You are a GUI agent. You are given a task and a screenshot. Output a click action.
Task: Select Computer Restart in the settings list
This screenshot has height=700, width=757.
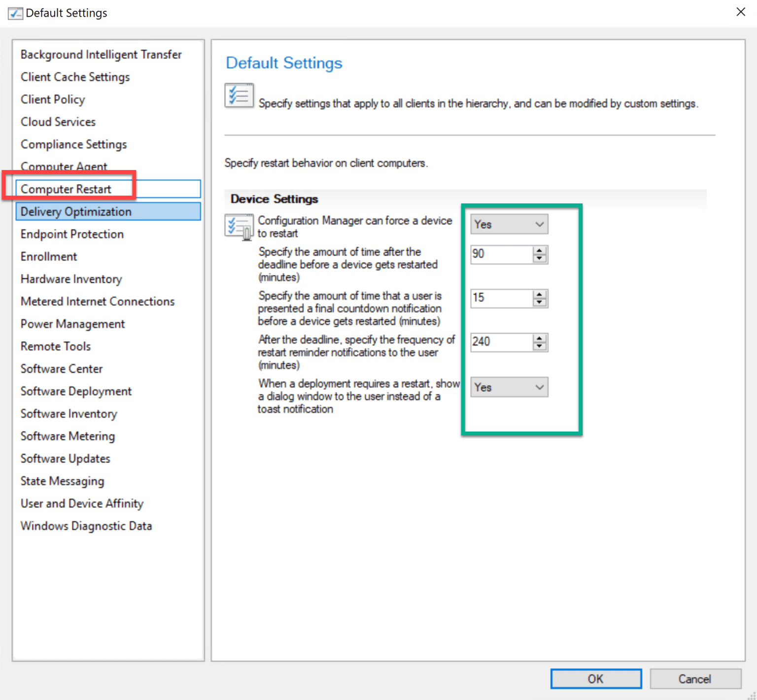coord(66,189)
